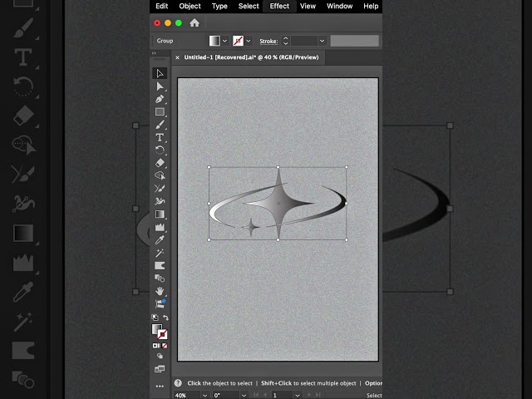Open the Window menu

pos(340,6)
